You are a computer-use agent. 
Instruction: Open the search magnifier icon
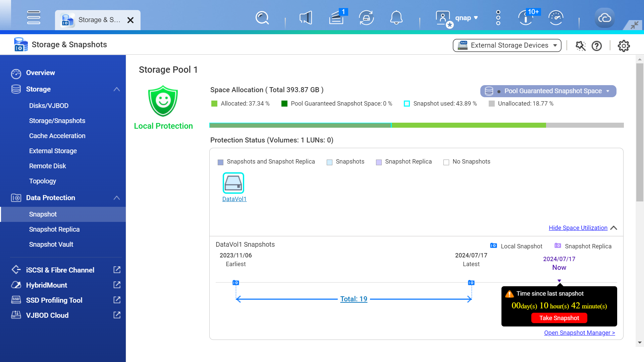pyautogui.click(x=262, y=18)
